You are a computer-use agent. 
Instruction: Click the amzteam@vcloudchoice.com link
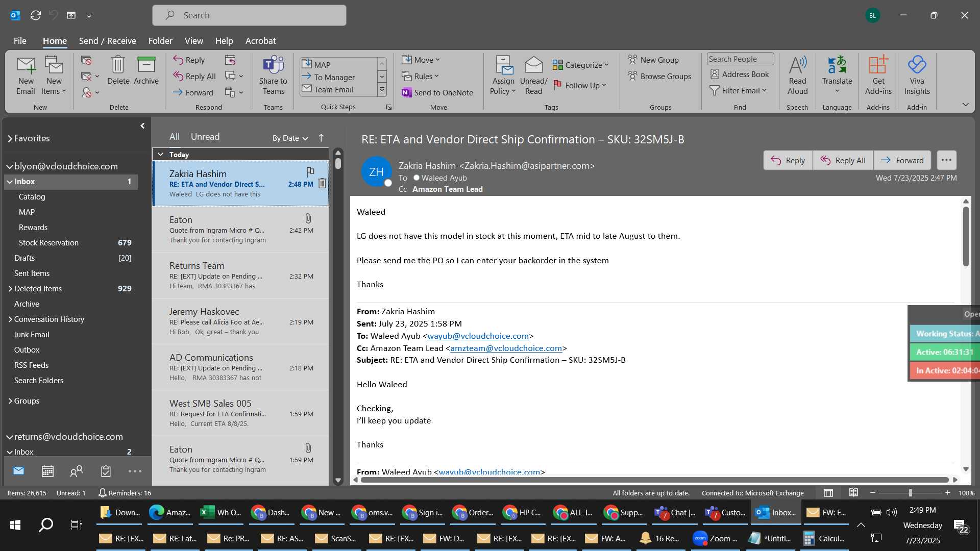506,348
